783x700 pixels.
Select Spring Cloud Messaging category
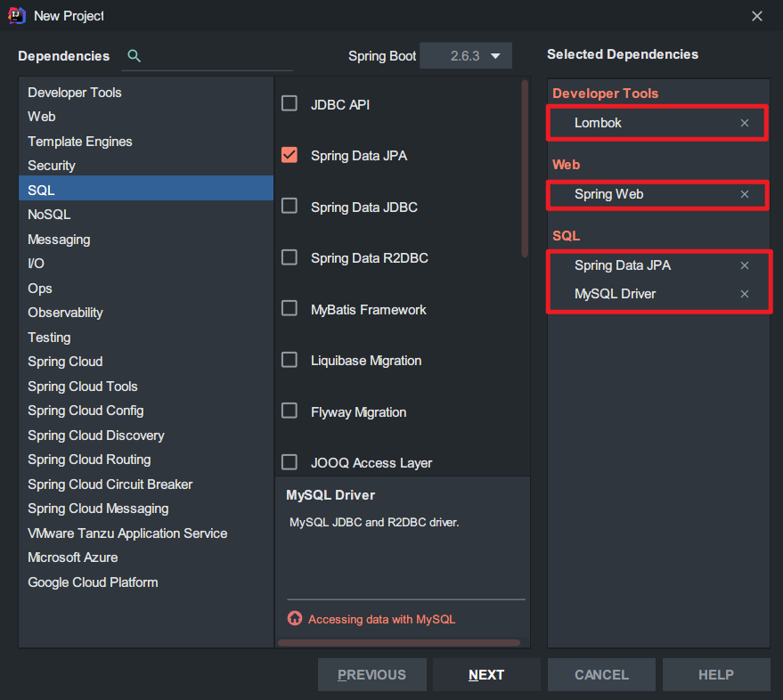tap(146, 509)
